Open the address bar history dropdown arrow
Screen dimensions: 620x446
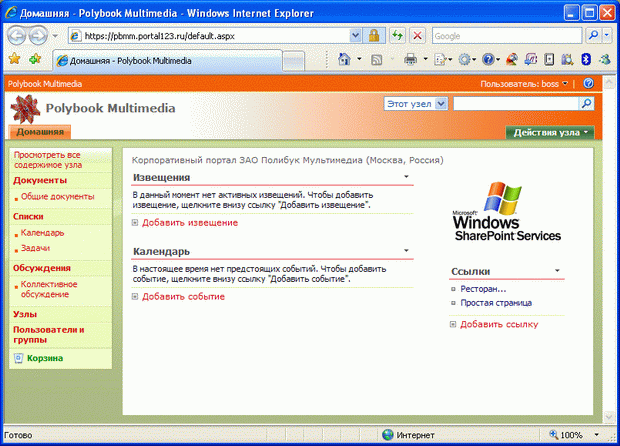355,36
